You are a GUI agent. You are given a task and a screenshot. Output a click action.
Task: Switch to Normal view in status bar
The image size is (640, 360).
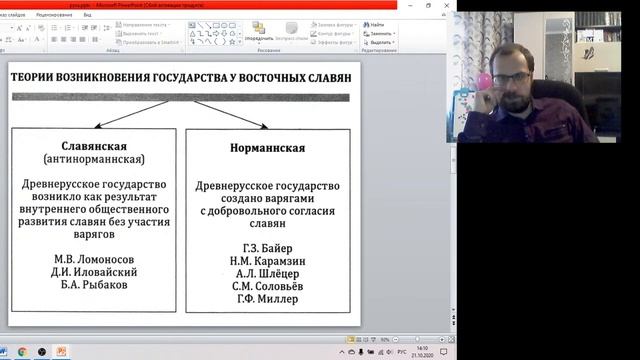[x=351, y=340]
